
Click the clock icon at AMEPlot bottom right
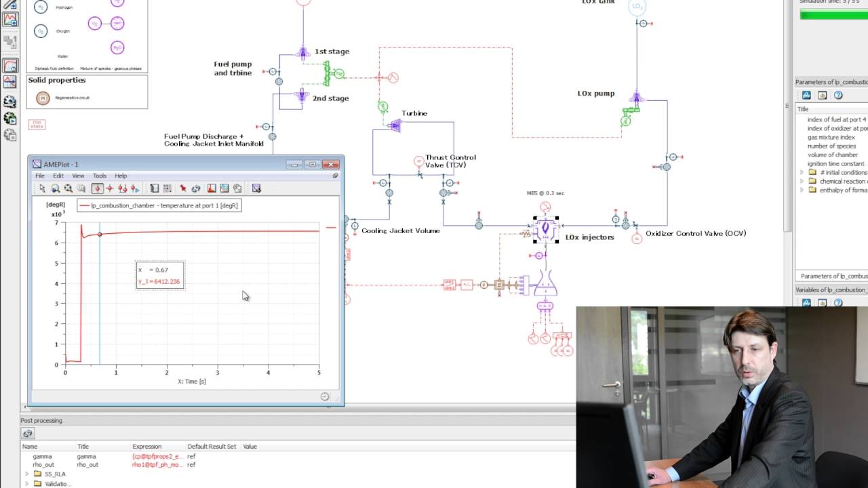(x=325, y=396)
